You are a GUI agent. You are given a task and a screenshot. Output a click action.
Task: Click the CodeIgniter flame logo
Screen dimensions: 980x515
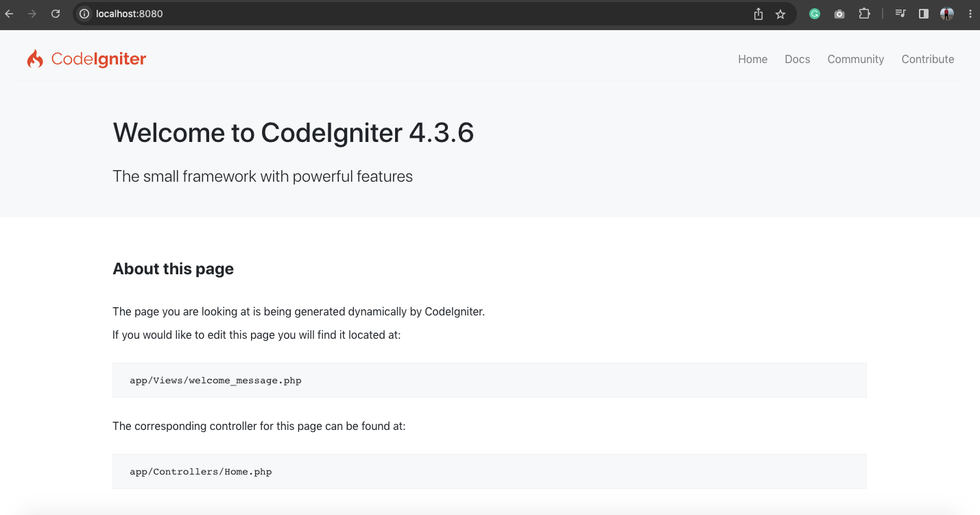(x=35, y=59)
